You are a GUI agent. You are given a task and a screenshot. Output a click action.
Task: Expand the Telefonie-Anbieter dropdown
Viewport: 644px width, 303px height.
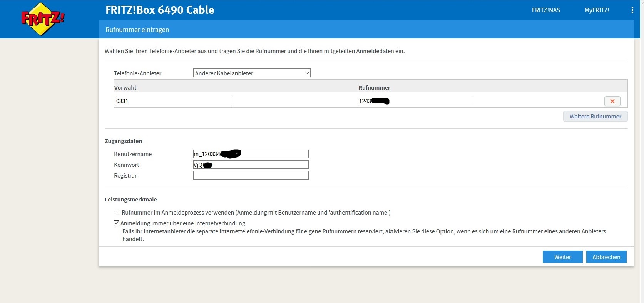pyautogui.click(x=251, y=73)
